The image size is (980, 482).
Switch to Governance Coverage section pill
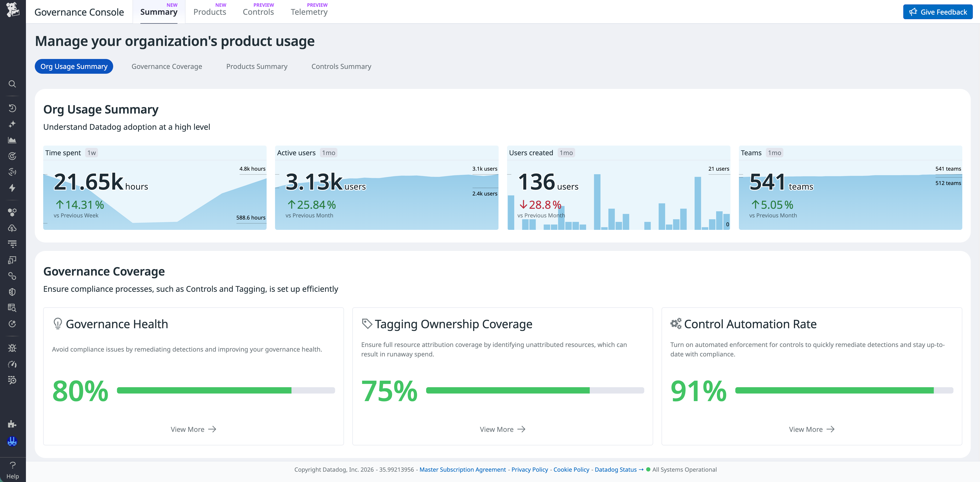(x=167, y=66)
